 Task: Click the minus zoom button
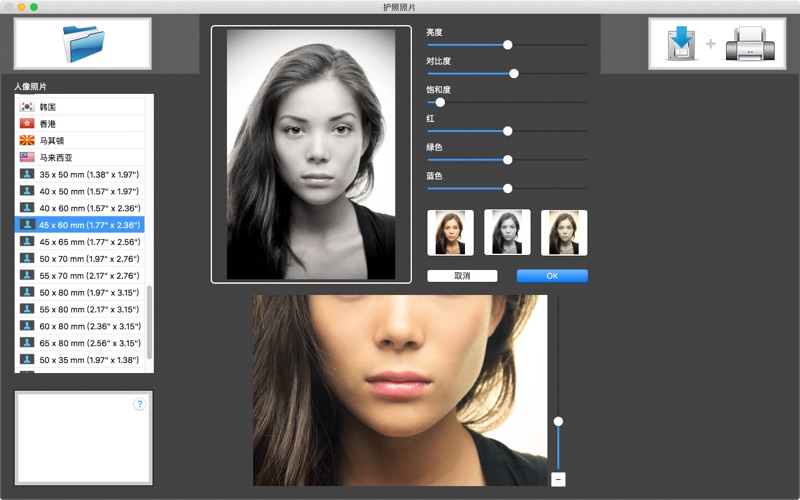(x=558, y=479)
